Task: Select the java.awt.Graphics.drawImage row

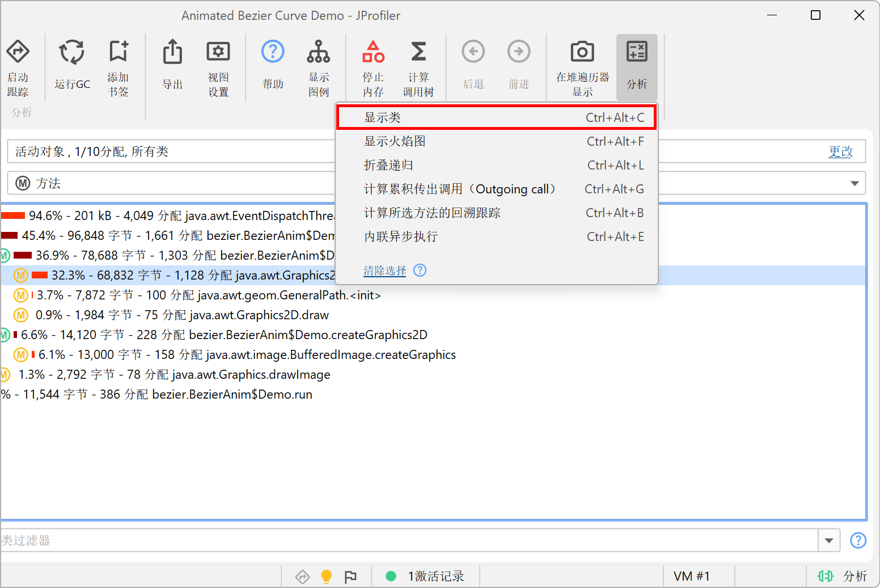Action: click(x=433, y=374)
